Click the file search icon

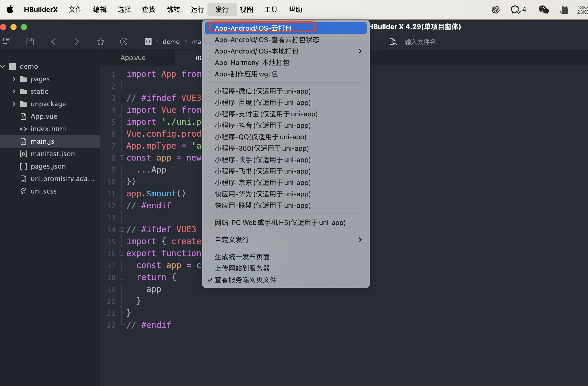coord(393,42)
